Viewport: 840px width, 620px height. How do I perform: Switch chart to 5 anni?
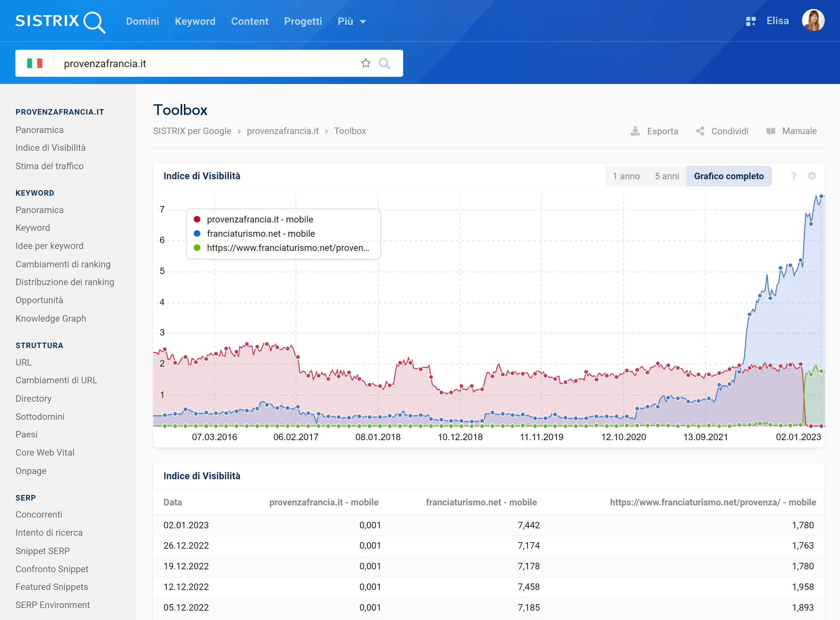(667, 176)
